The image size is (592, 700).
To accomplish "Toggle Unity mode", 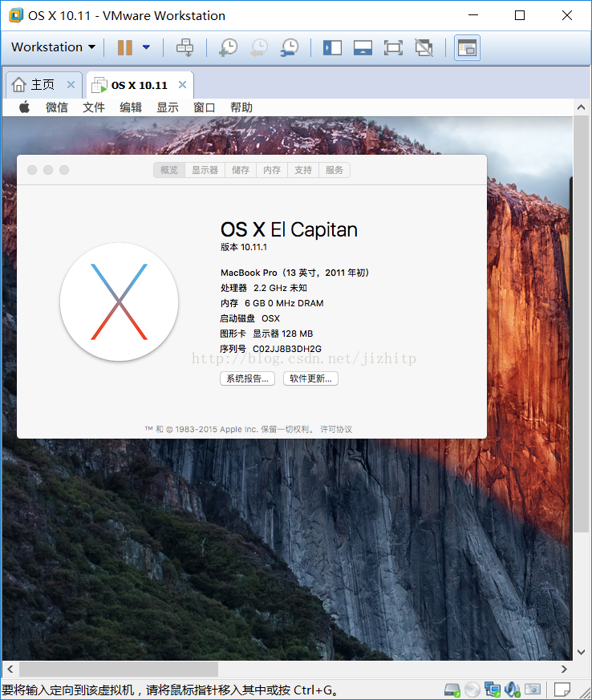I will [x=424, y=47].
